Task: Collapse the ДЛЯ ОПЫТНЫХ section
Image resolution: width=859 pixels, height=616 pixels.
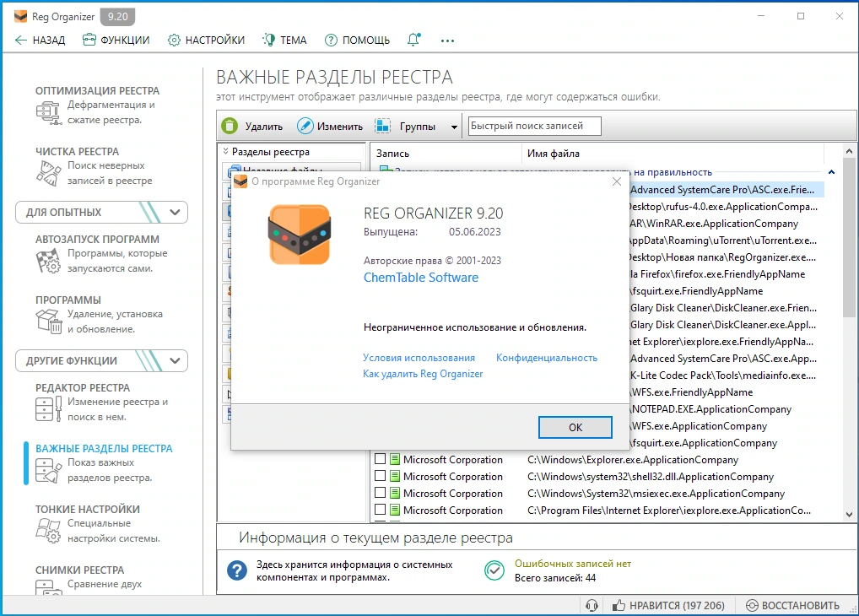Action: [175, 212]
